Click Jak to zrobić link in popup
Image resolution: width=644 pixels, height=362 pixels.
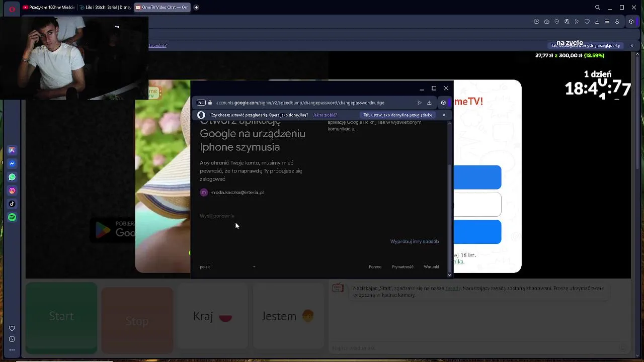tap(325, 115)
